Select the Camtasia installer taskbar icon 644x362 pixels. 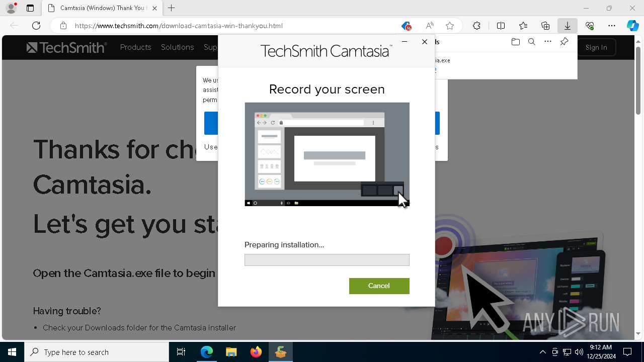(x=281, y=352)
